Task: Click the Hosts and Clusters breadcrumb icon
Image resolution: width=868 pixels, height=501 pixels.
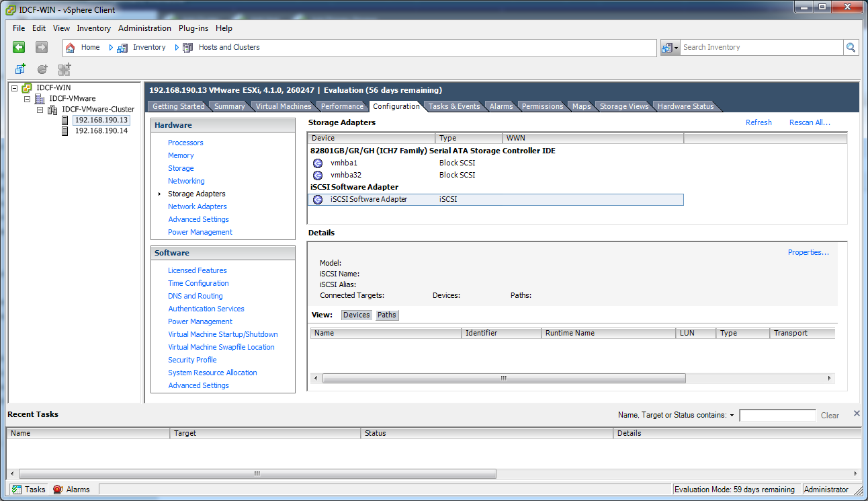Action: (x=187, y=47)
